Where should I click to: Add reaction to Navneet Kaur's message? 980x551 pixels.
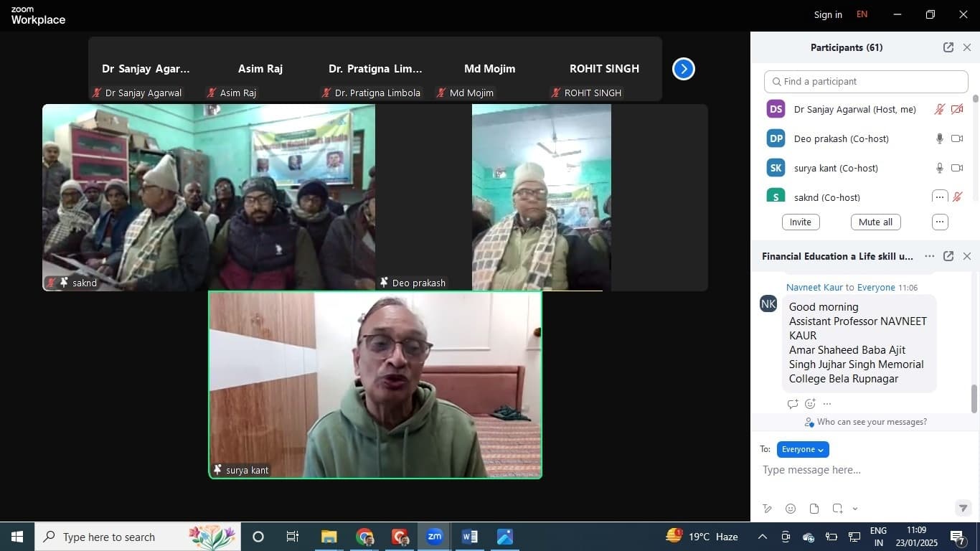pos(810,404)
